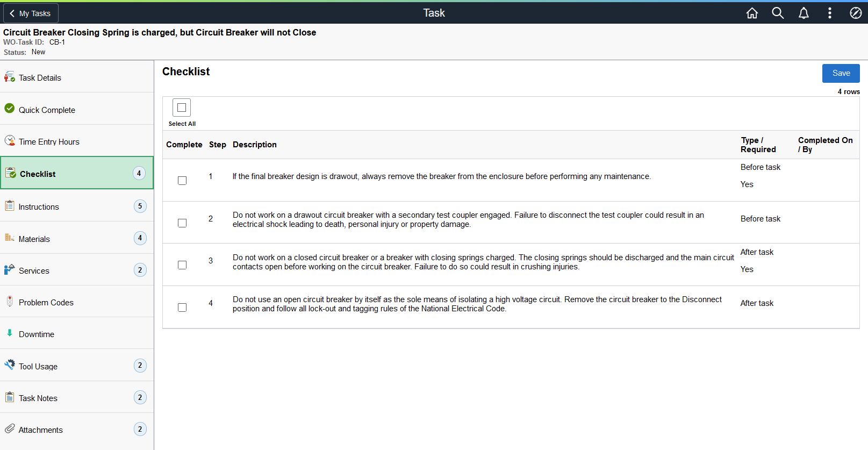Open the Notifications bell icon
The width and height of the screenshot is (868, 450).
click(x=804, y=13)
